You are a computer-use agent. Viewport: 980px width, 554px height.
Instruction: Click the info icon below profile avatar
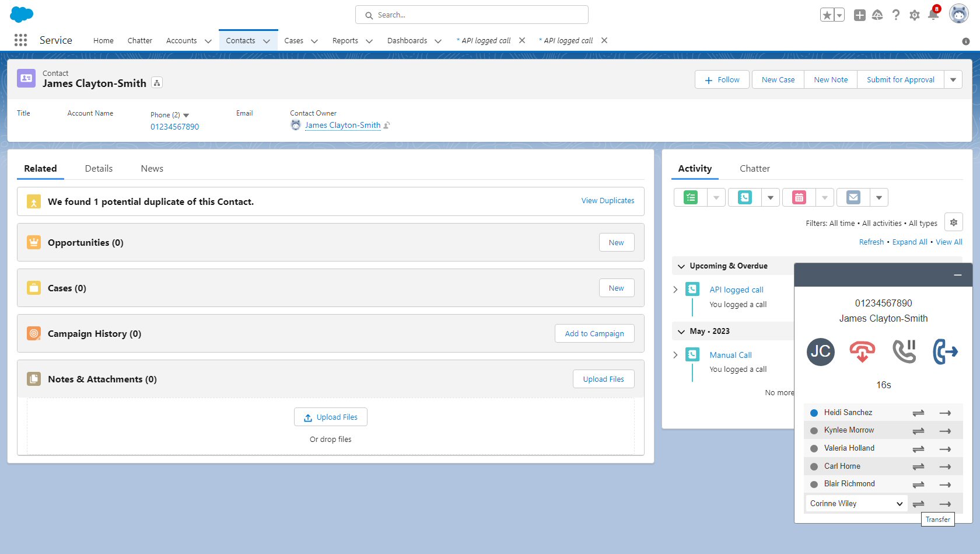point(966,41)
